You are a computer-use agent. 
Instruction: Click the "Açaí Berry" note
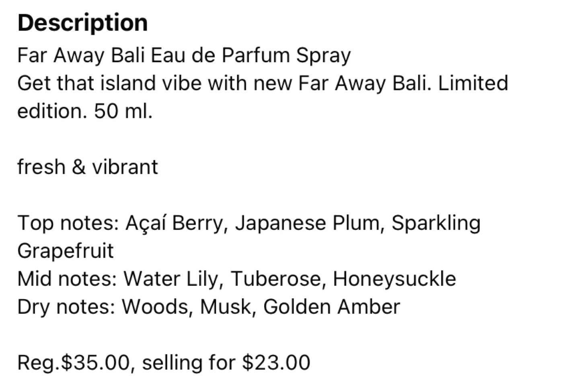coord(175,223)
